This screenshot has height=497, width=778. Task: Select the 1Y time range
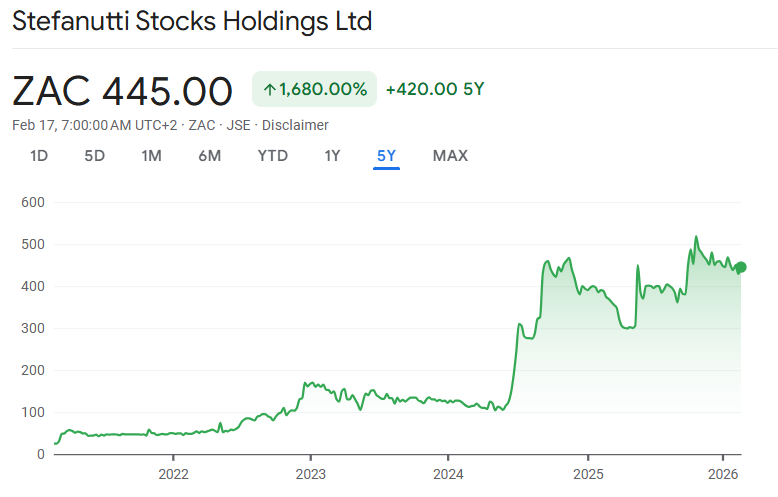click(x=332, y=155)
